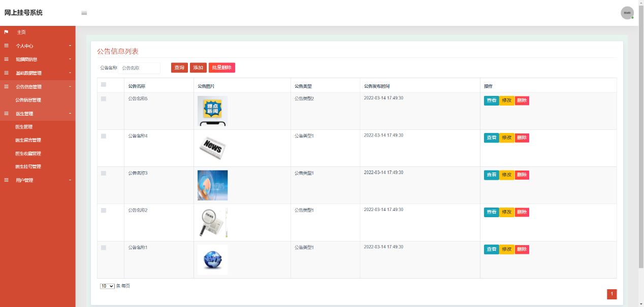Delete 公告名称4 using 删除 button
644x307 pixels.
click(522, 138)
